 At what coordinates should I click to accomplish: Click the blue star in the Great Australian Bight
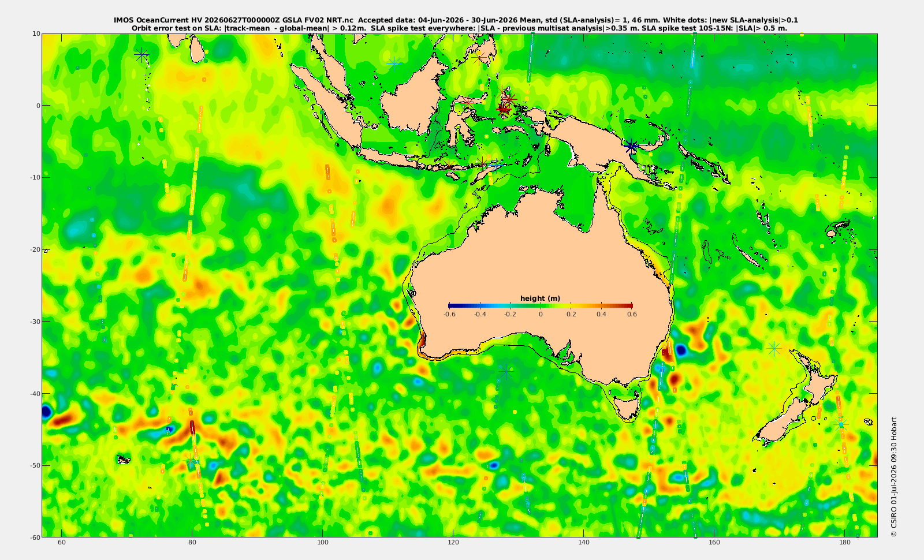[x=506, y=372]
